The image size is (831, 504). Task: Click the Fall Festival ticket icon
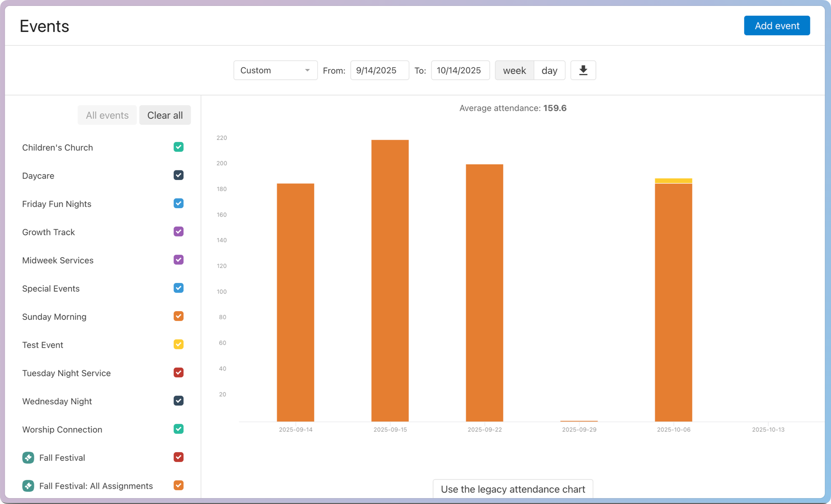tap(28, 457)
